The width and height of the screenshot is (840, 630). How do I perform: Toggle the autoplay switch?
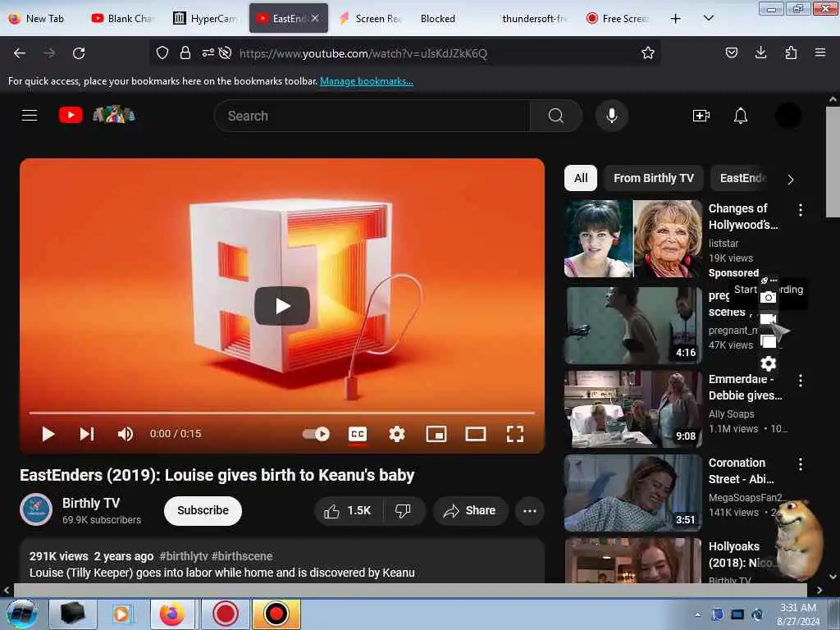tap(316, 434)
